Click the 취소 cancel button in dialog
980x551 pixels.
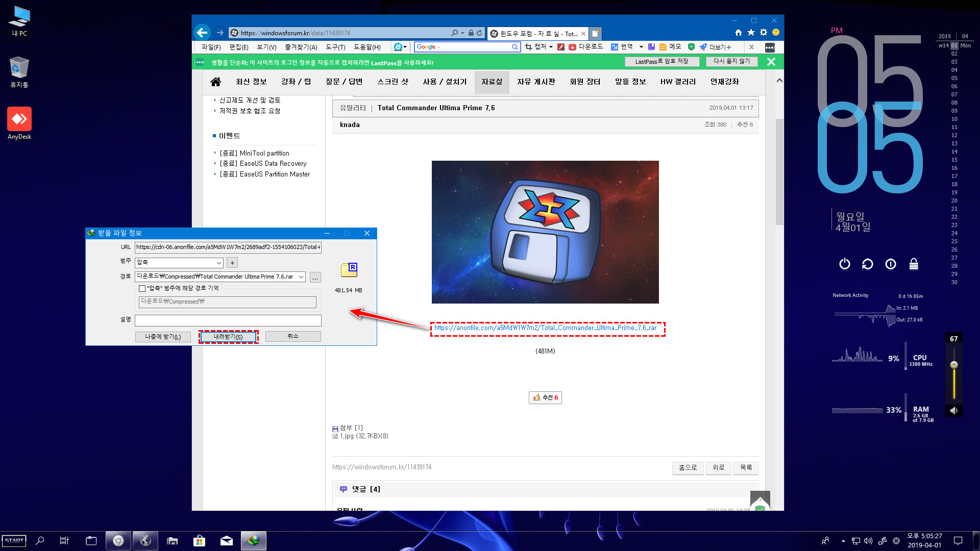click(x=293, y=336)
